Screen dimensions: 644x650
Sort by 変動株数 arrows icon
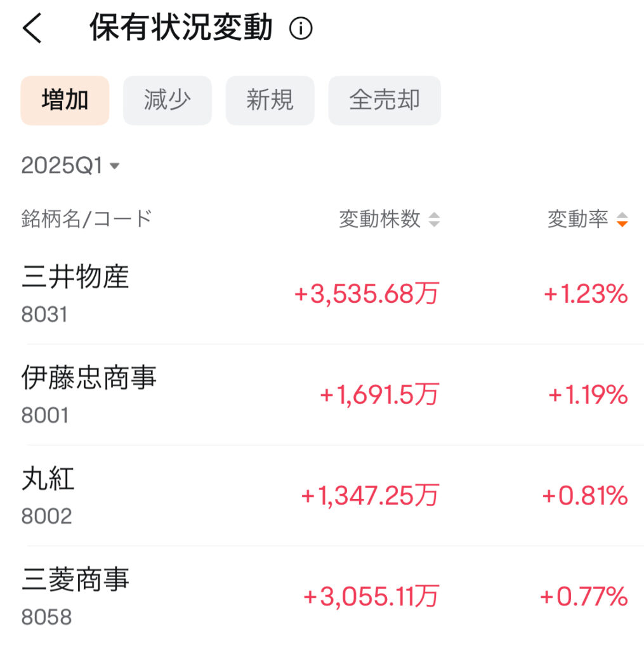pos(434,220)
